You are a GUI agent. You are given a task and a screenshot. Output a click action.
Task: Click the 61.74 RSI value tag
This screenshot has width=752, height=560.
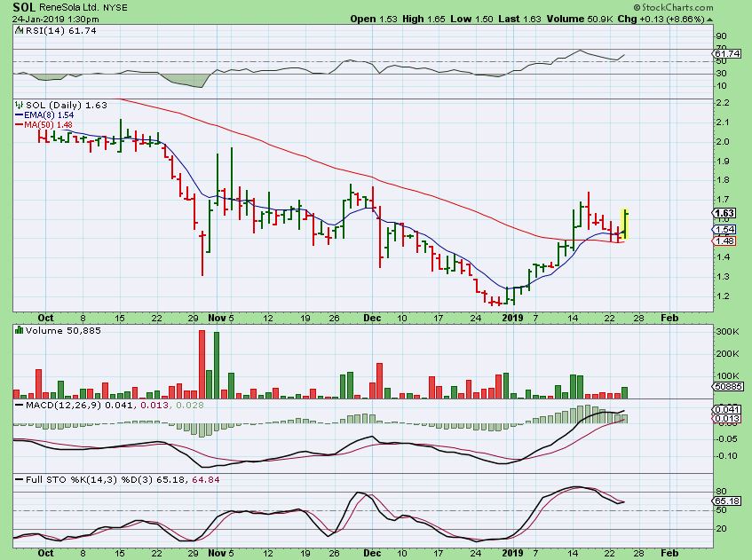click(726, 54)
